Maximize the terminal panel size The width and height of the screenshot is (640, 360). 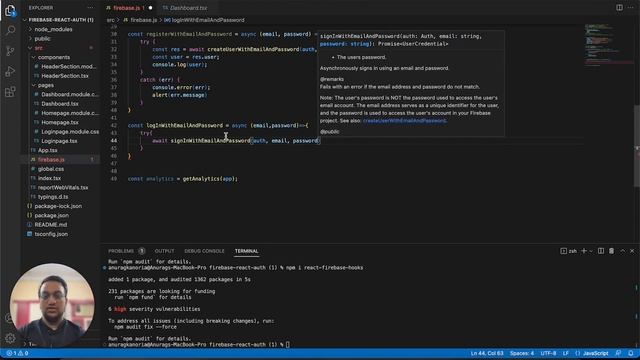pos(622,251)
